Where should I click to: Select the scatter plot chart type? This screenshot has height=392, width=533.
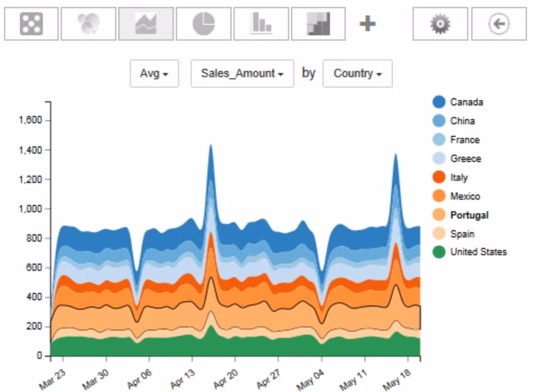31,23
